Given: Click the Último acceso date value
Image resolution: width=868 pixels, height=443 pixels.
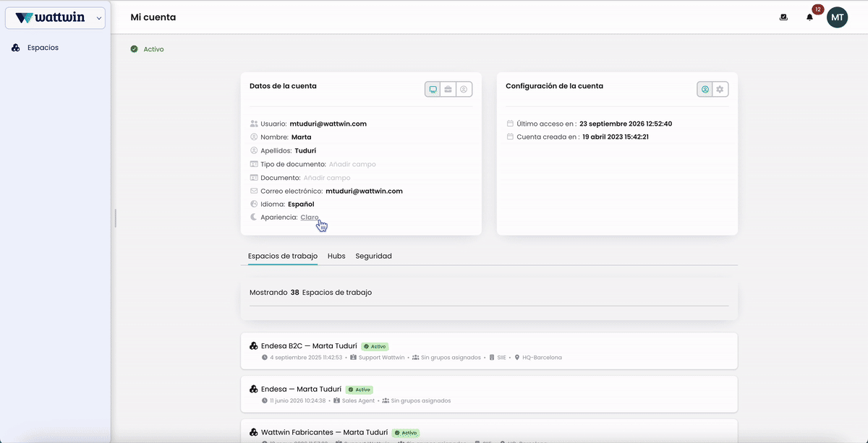Looking at the screenshot, I should (626, 124).
